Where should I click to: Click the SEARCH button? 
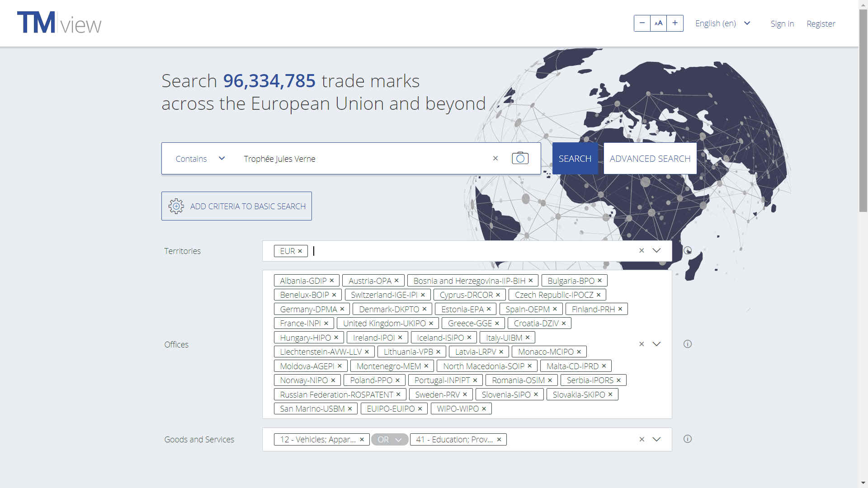pos(575,159)
